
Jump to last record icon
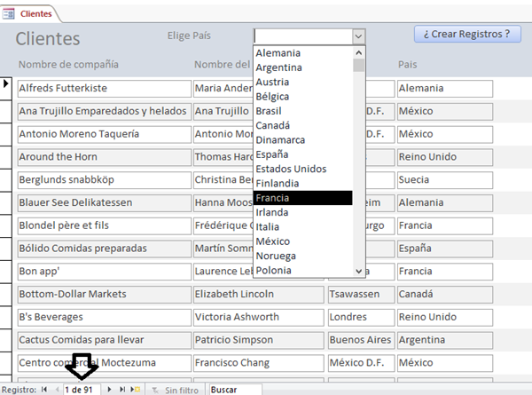click(x=122, y=390)
